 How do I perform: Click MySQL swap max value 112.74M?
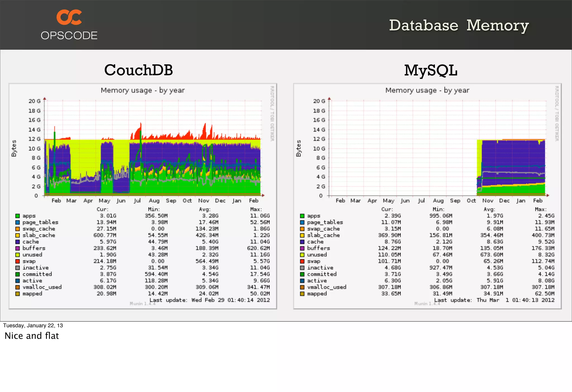(543, 261)
